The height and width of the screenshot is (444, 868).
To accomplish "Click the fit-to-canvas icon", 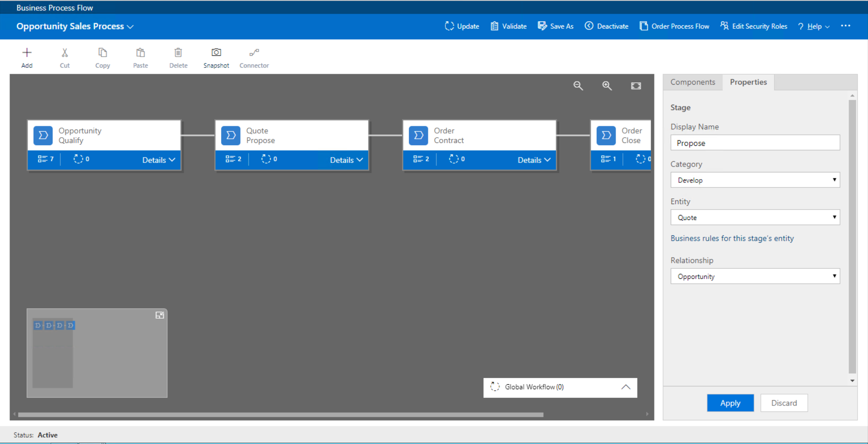I will [636, 86].
